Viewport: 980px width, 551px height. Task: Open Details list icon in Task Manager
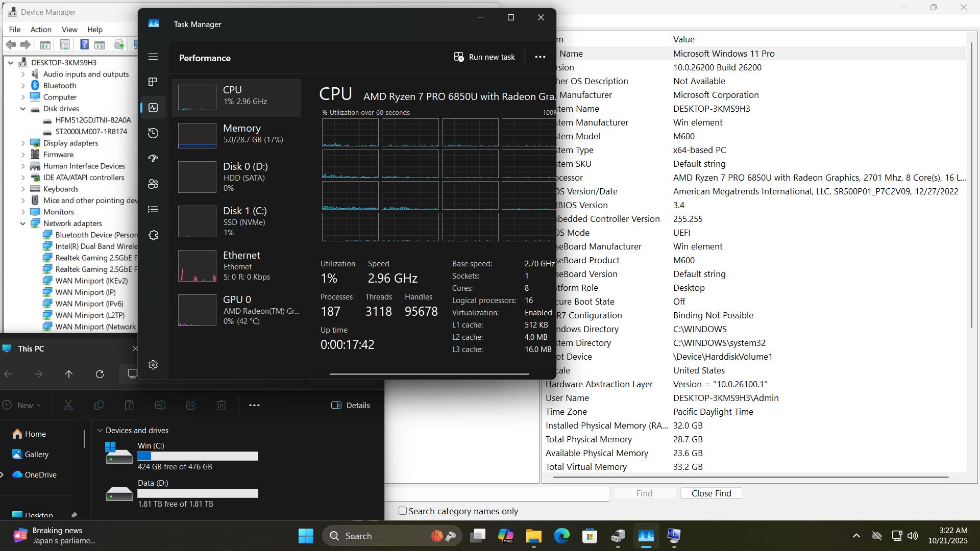tap(153, 210)
